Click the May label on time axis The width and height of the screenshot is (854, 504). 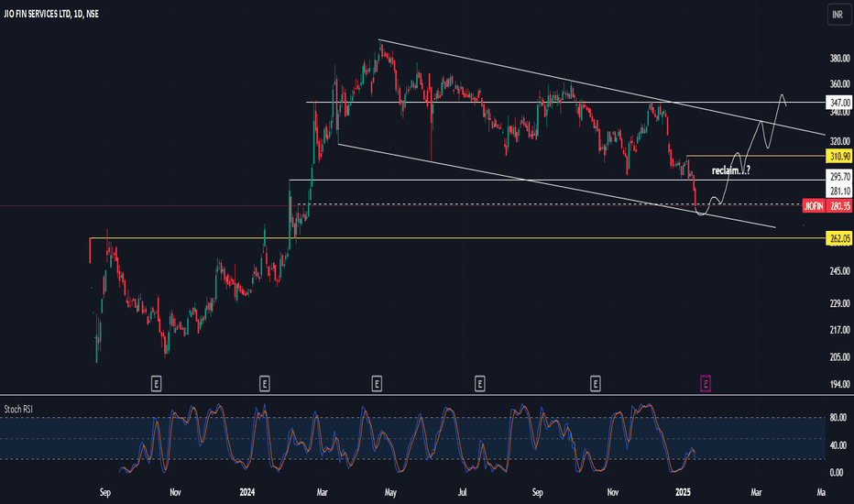390,492
